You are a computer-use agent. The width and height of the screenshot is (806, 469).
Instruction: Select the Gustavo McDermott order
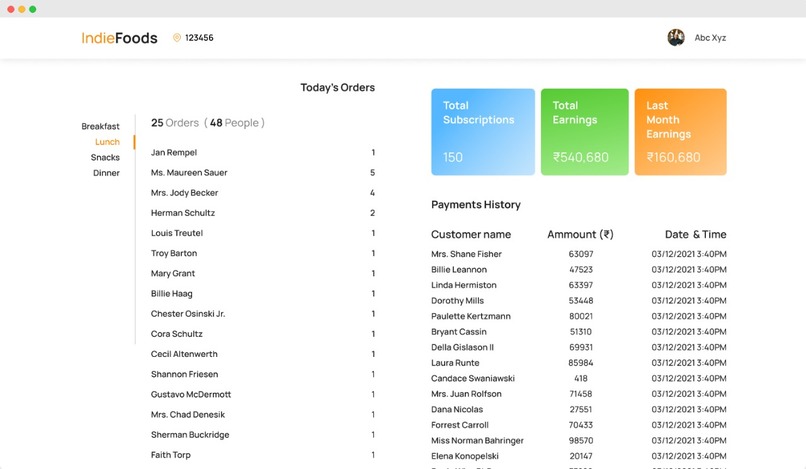point(263,394)
